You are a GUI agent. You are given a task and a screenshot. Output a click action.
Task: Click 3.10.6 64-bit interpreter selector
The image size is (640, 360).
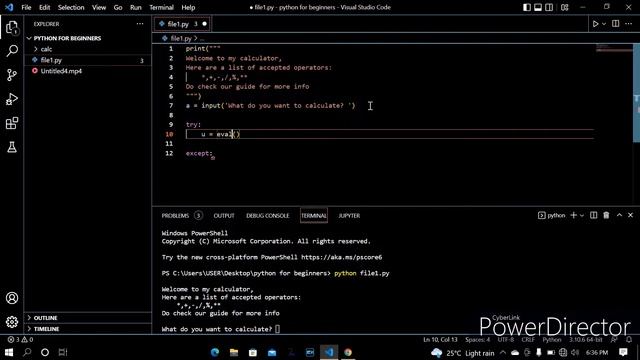click(x=586, y=340)
